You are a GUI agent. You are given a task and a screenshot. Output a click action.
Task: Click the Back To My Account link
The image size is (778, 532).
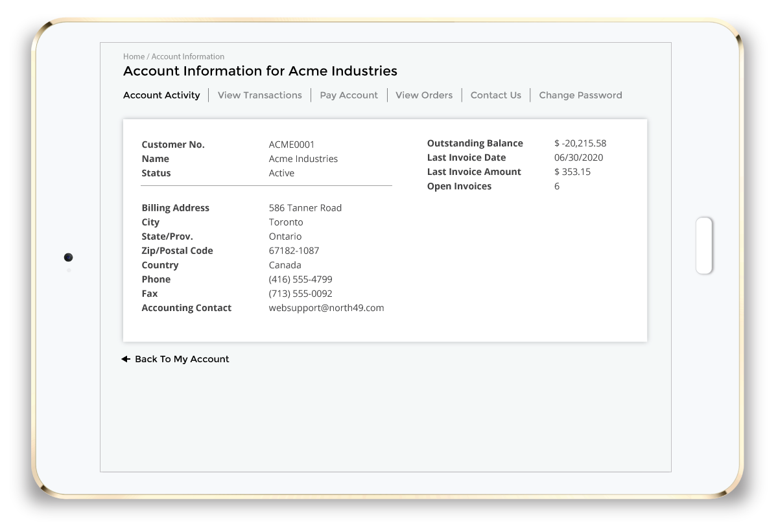pyautogui.click(x=182, y=359)
